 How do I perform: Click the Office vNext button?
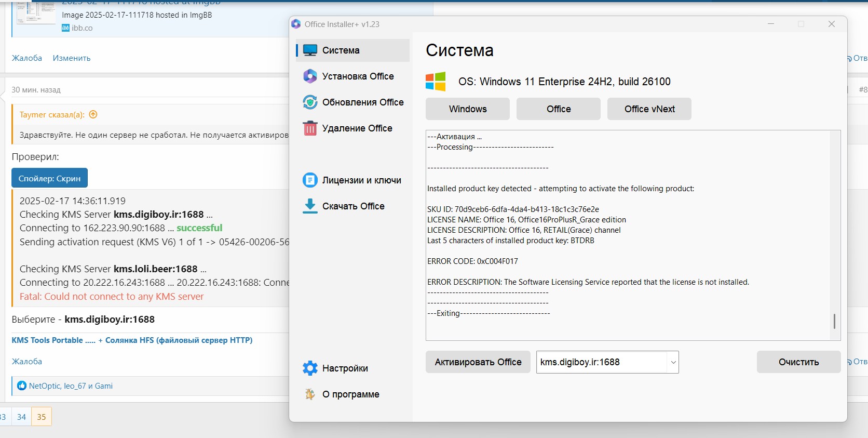pos(649,109)
